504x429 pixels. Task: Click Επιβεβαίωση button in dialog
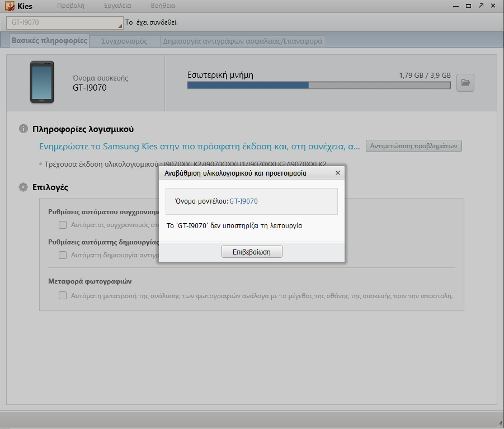pos(252,252)
